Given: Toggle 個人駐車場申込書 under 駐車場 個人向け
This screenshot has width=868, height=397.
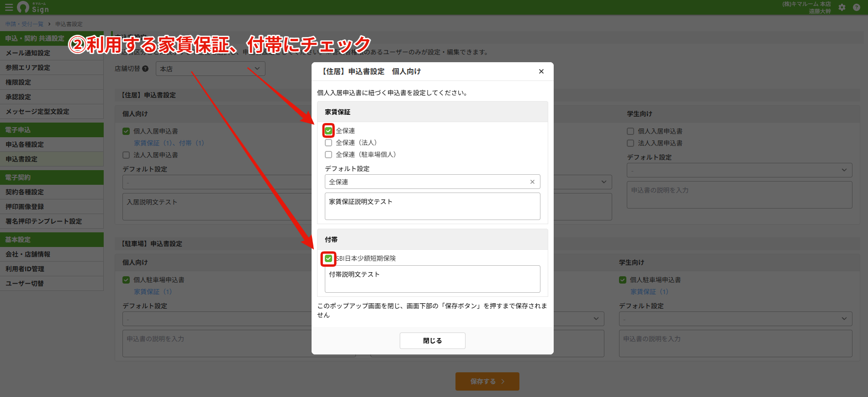Looking at the screenshot, I should tap(126, 280).
